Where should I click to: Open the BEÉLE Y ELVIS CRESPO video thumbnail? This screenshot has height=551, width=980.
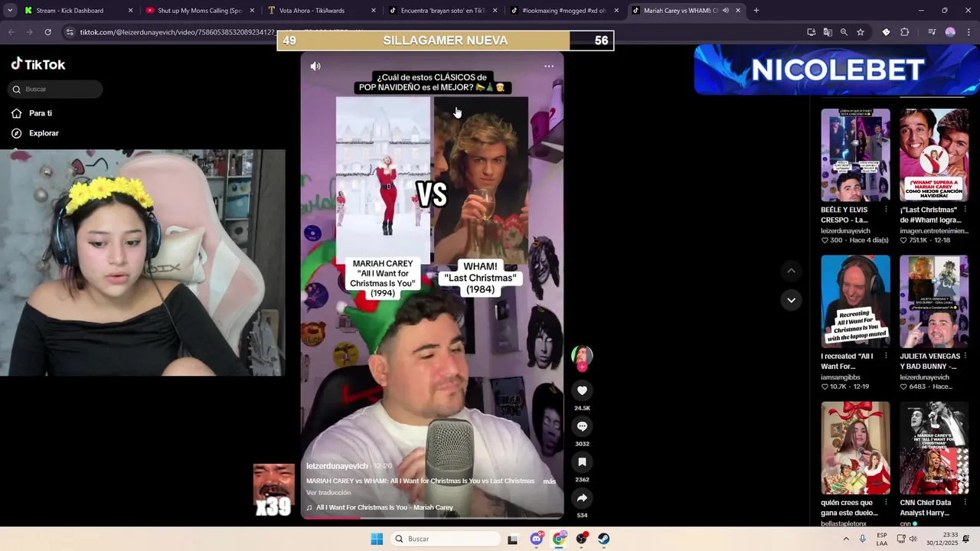pos(855,155)
